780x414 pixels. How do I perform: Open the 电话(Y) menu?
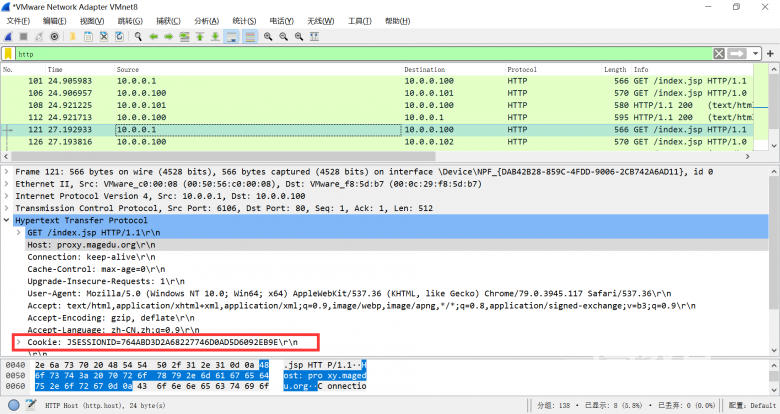[x=282, y=21]
